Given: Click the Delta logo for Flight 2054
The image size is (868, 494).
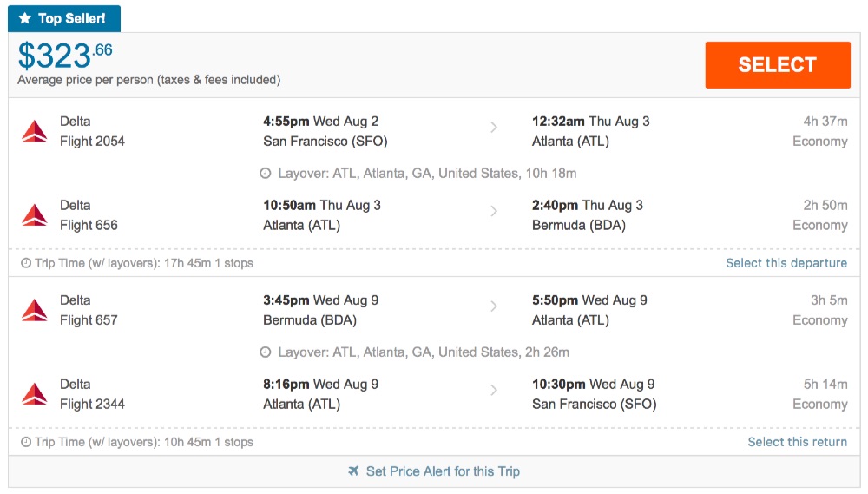Looking at the screenshot, I should pos(35,131).
